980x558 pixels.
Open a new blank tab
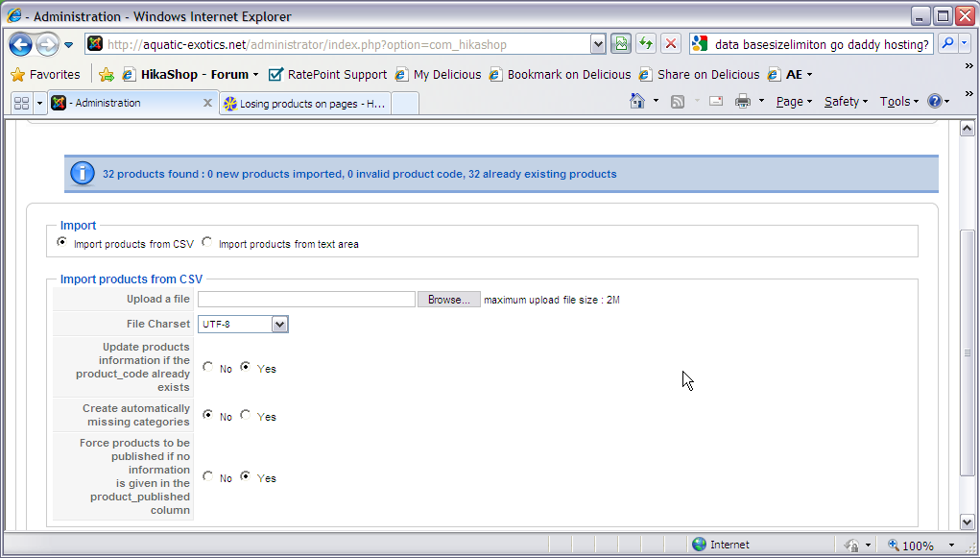pyautogui.click(x=405, y=103)
